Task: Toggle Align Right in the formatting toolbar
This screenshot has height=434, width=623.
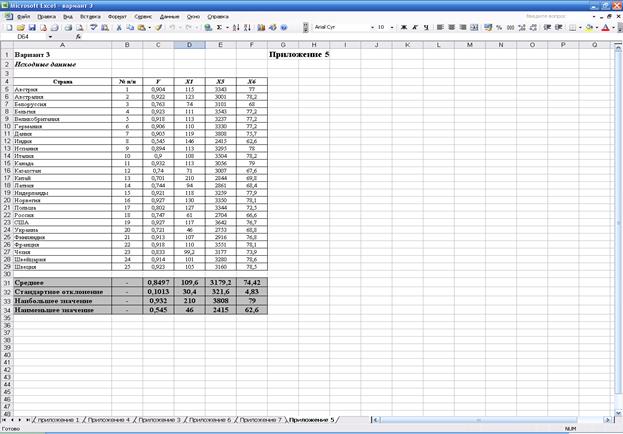Action: [x=462, y=27]
